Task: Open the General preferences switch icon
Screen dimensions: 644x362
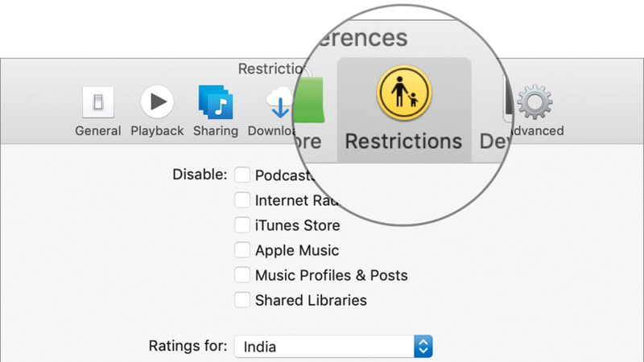Action: 98,103
